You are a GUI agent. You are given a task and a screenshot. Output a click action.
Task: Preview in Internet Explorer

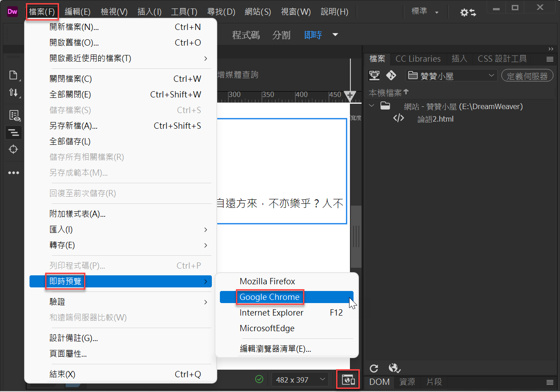coord(286,312)
